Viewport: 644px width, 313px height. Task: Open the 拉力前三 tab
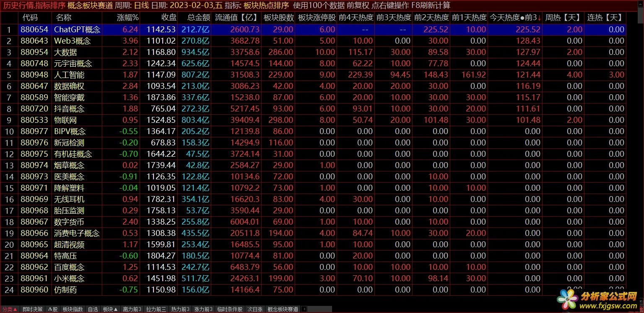pyautogui.click(x=156, y=309)
